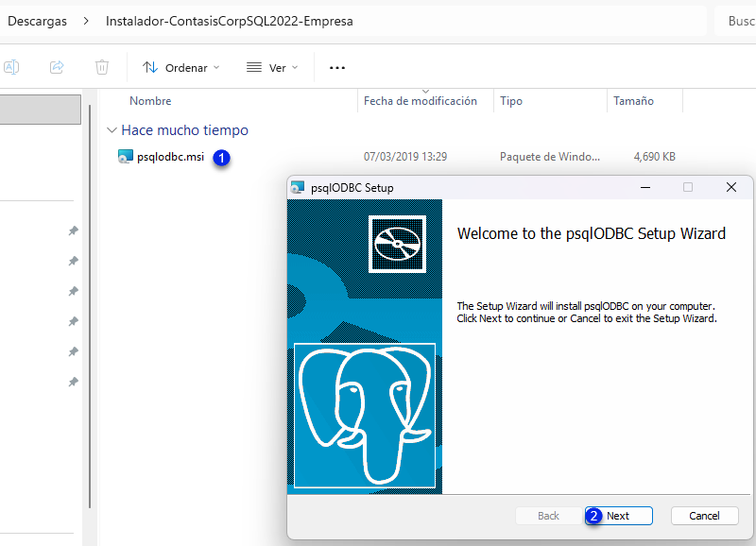Click the date 07/03/2019 13:29 cell
The height and width of the screenshot is (546, 756).
coord(405,157)
